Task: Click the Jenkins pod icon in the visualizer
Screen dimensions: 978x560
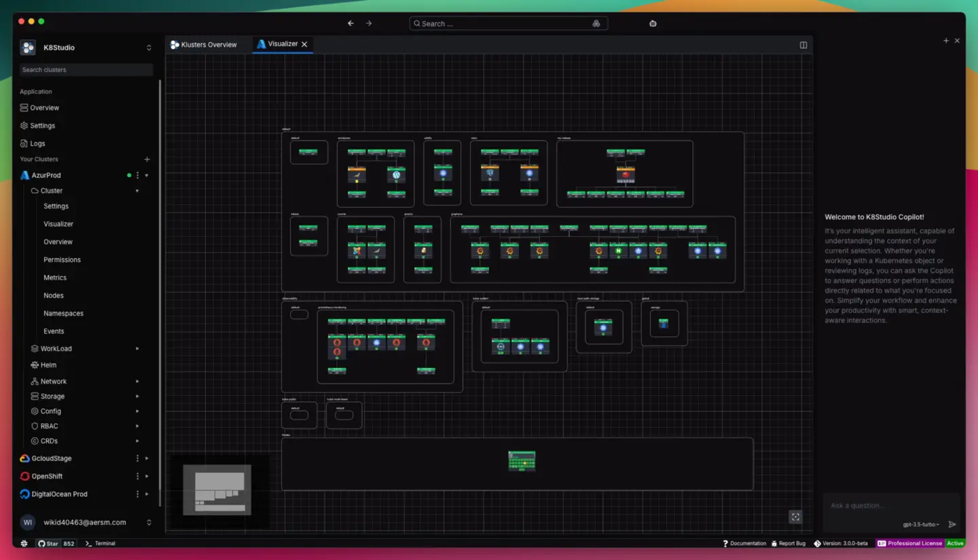Action: pos(423,251)
